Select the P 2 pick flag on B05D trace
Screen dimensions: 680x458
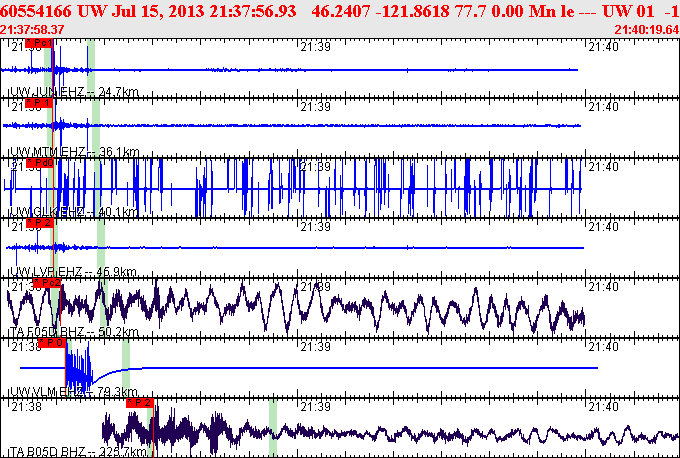tap(140, 403)
